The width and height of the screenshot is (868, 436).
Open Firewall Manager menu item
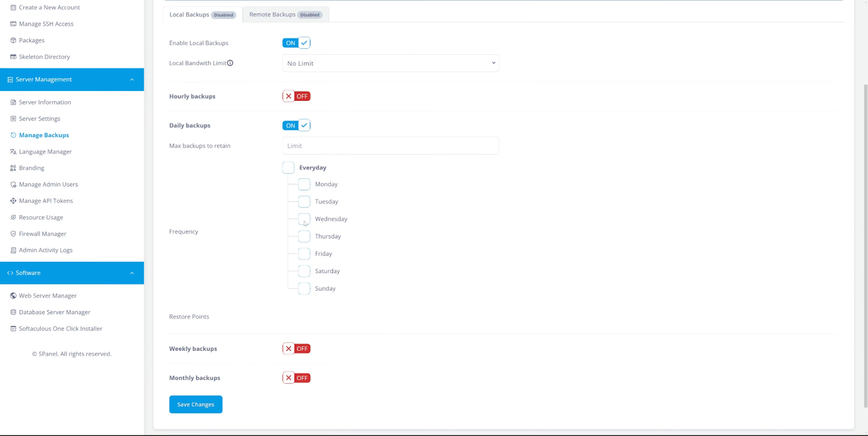43,234
